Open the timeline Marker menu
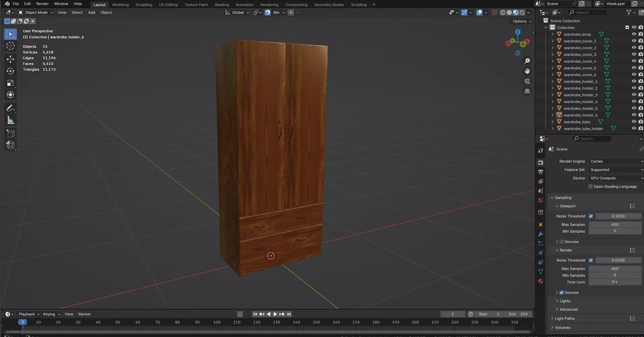This screenshot has height=337, width=644. pos(84,314)
